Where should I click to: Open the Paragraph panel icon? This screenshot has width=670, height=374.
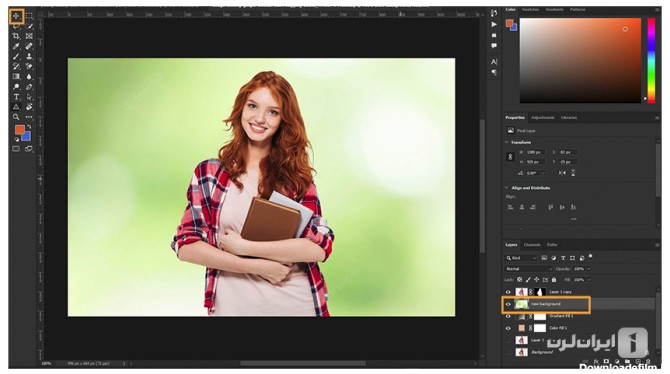494,73
